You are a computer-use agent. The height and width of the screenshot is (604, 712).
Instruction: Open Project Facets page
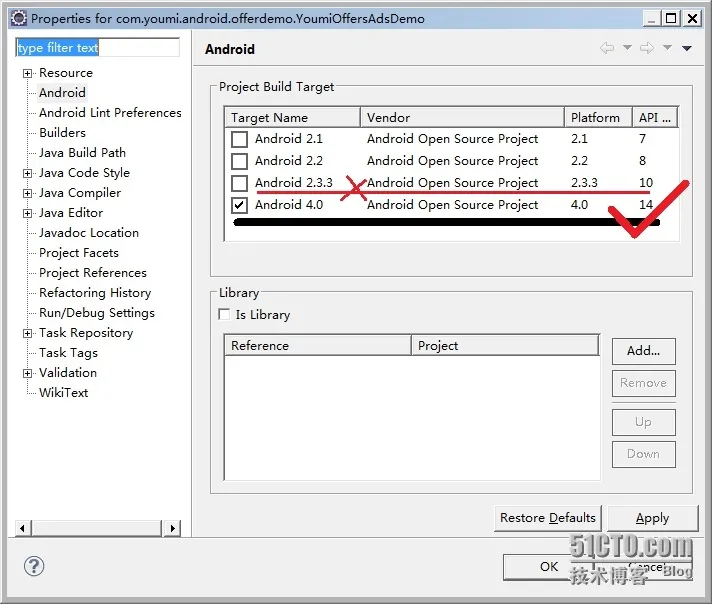[x=79, y=252]
